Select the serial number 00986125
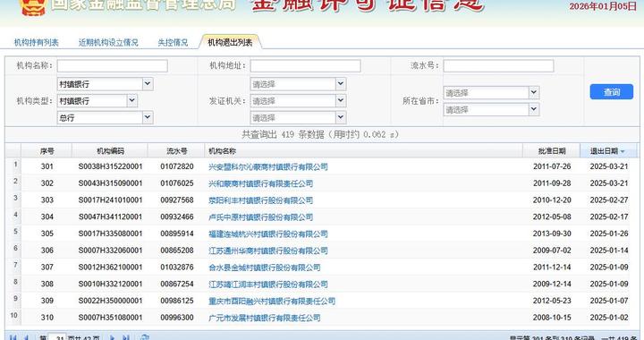Image resolution: width=644 pixels, height=340 pixels. 176,301
